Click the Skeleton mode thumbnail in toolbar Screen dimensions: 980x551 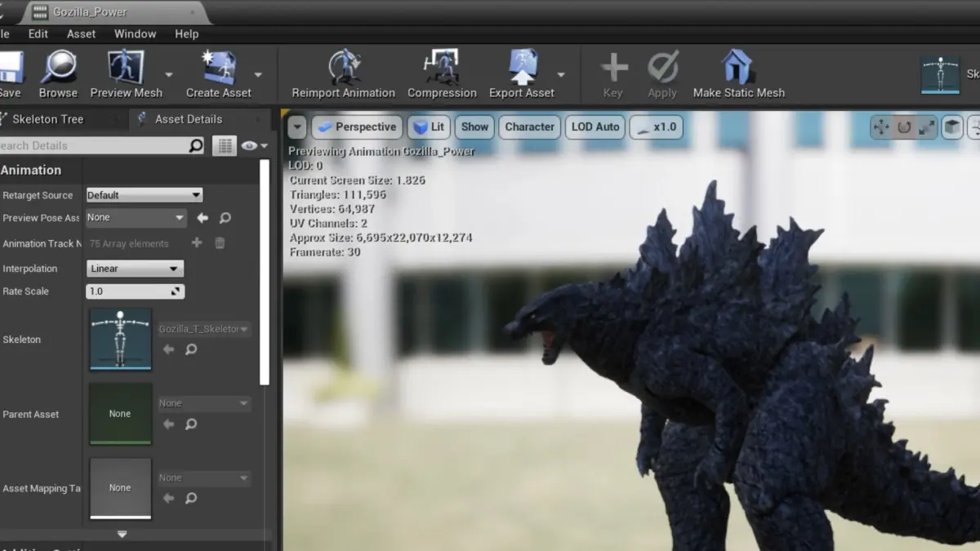tap(940, 75)
